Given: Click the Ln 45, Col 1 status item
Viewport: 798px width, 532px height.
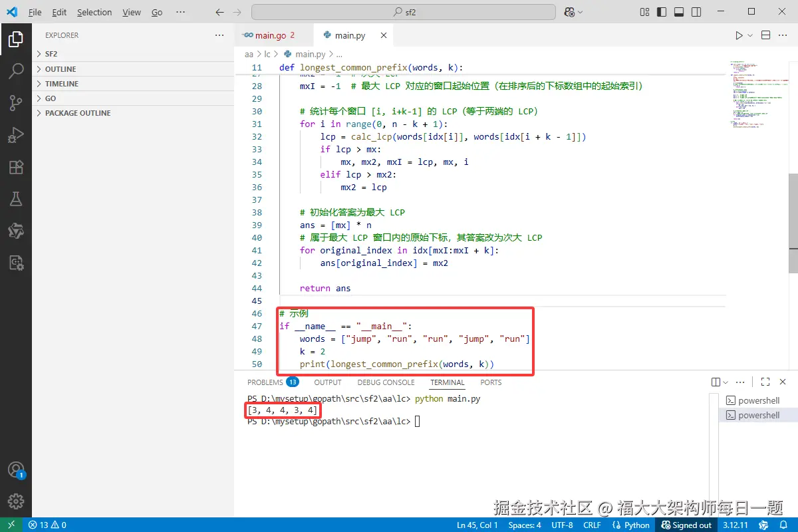Looking at the screenshot, I should (477, 525).
